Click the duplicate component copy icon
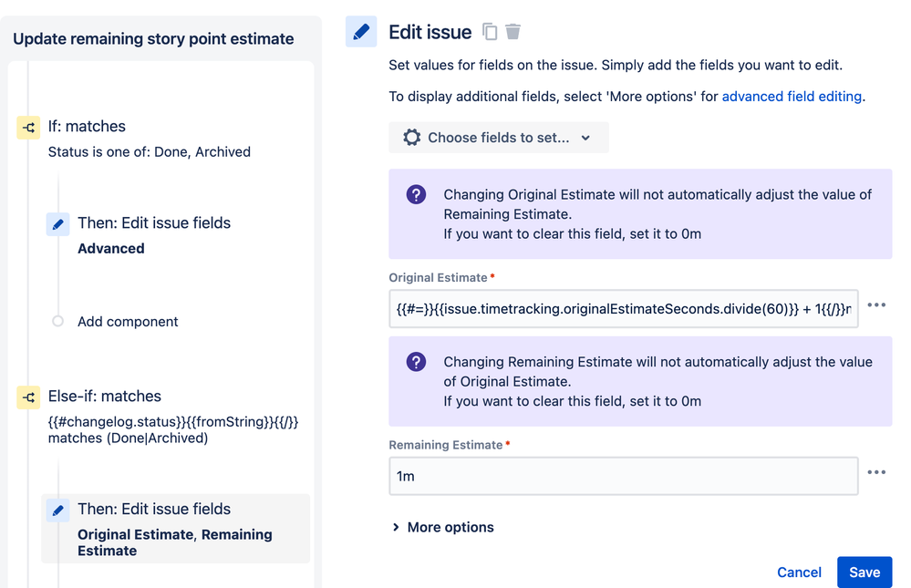Screen dimensions: 911x588 click(x=490, y=32)
